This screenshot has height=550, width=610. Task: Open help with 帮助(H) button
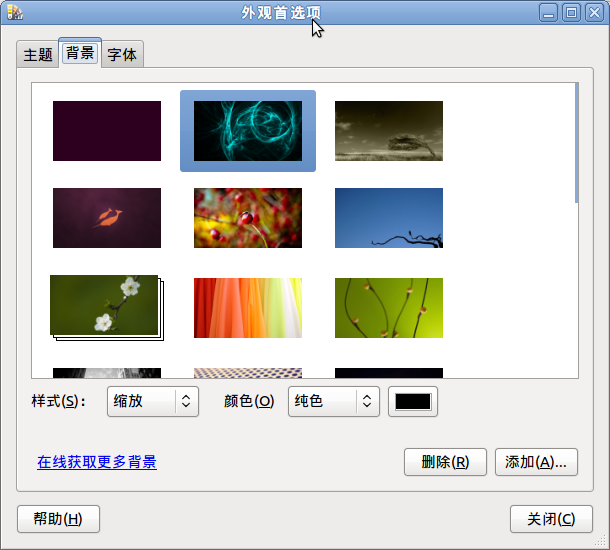58,519
